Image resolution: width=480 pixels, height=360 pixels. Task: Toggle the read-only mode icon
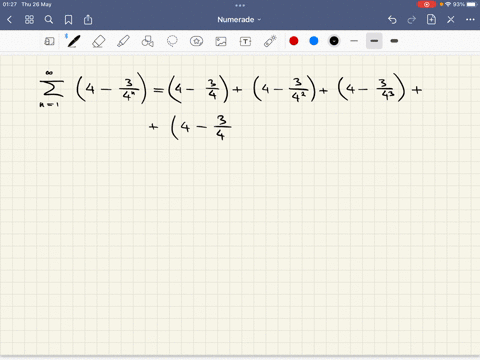(49, 41)
